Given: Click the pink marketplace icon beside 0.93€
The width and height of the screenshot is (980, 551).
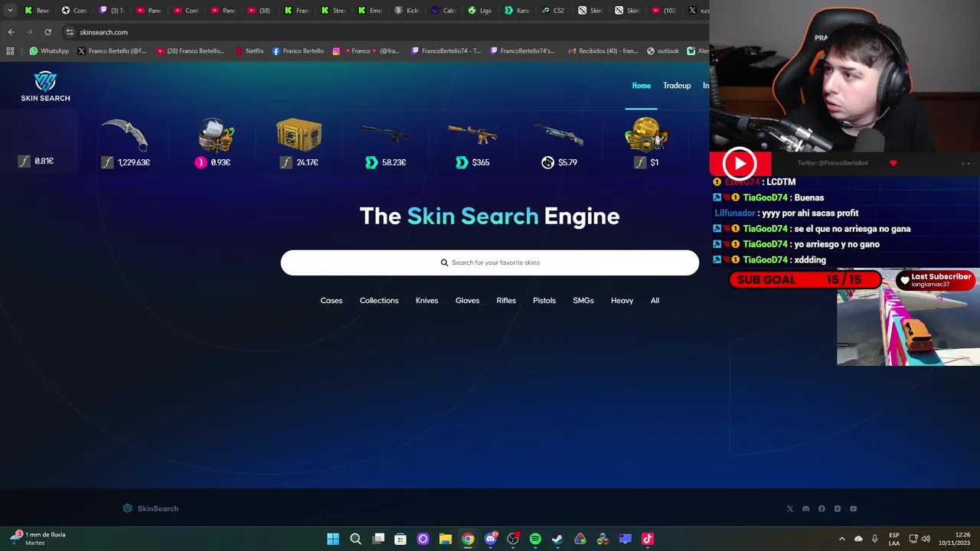Looking at the screenshot, I should (x=201, y=162).
